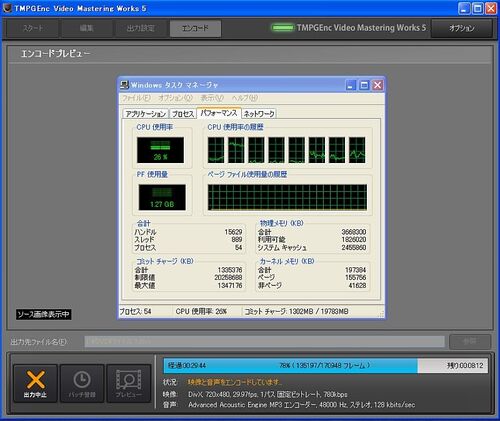Click the blue encode progress bar
This screenshot has width=500, height=421.
click(x=290, y=366)
